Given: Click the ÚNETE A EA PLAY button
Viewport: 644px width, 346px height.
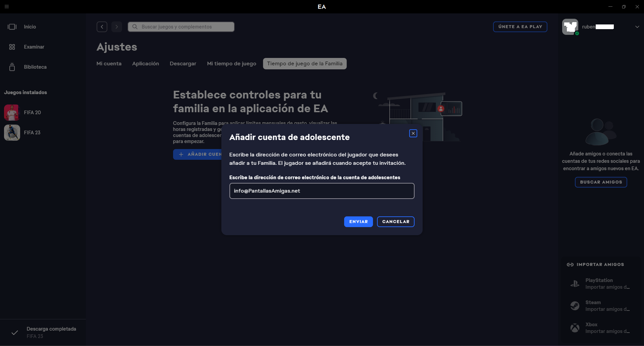Looking at the screenshot, I should (520, 27).
